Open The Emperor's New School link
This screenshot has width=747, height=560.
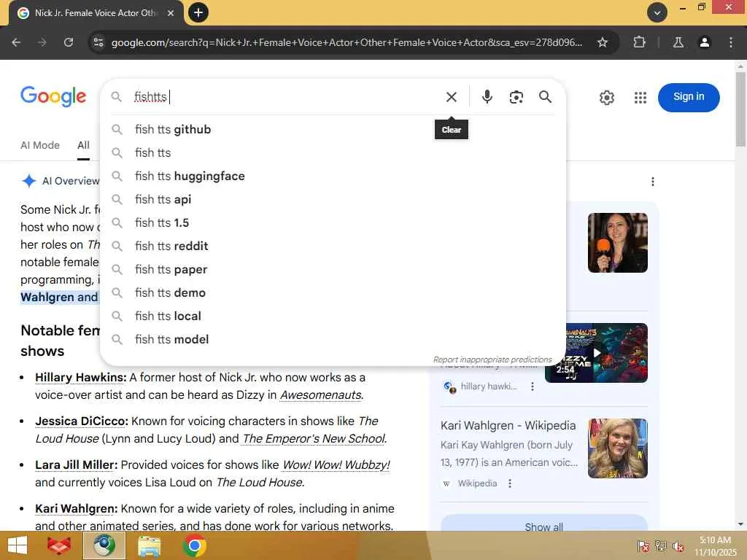pyautogui.click(x=314, y=438)
